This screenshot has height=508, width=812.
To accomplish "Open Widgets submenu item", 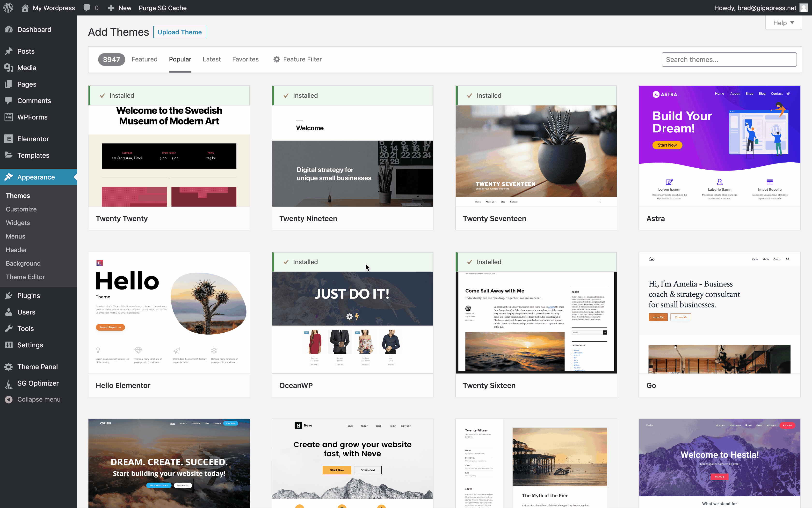I will pyautogui.click(x=18, y=223).
